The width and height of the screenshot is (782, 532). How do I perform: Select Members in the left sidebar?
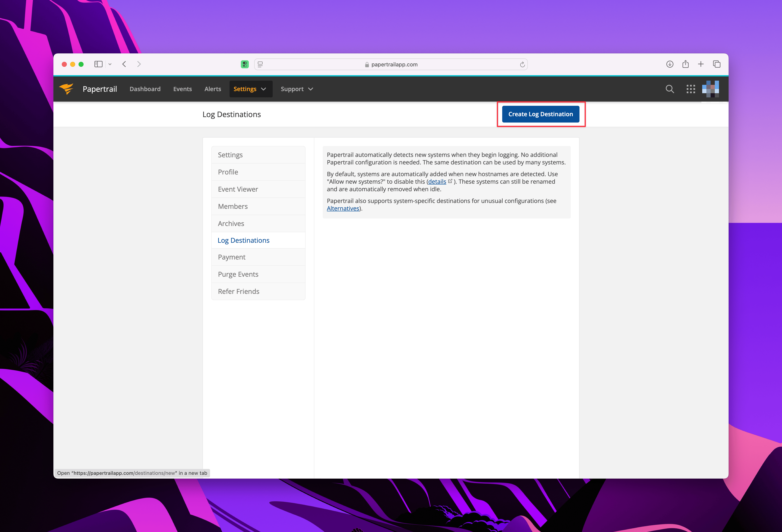[258, 206]
